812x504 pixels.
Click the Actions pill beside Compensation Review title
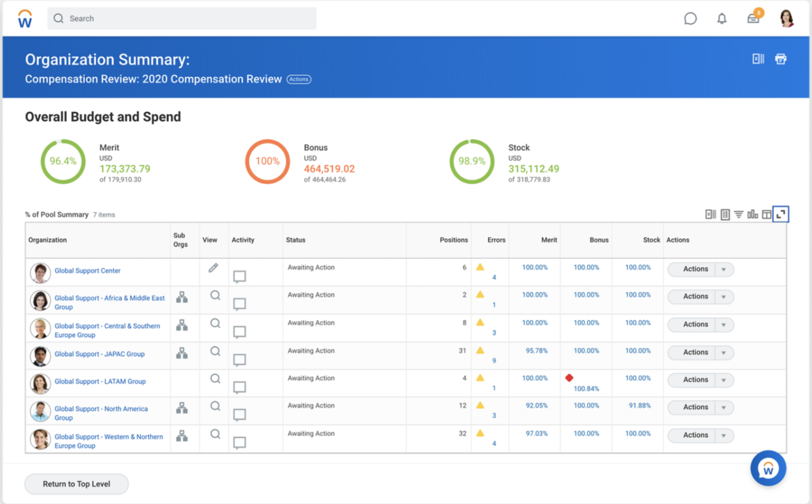[x=299, y=79]
